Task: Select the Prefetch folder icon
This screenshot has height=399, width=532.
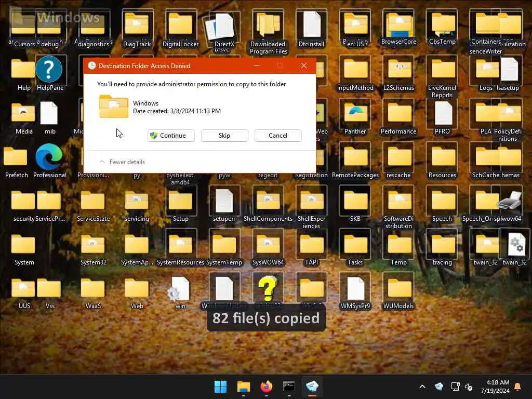Action: click(16, 157)
